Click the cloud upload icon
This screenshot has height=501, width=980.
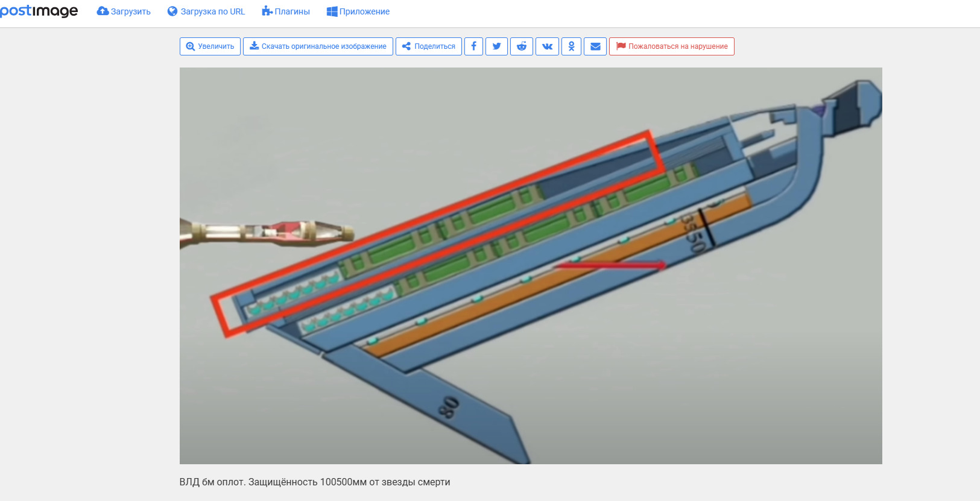103,11
